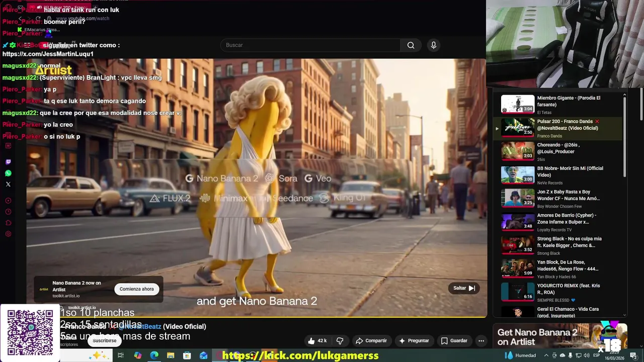Click 'Strong Black - No es culpa mia' title

569,242
